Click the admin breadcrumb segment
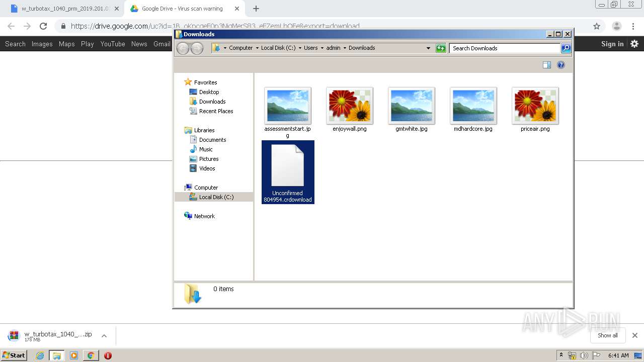 333,48
